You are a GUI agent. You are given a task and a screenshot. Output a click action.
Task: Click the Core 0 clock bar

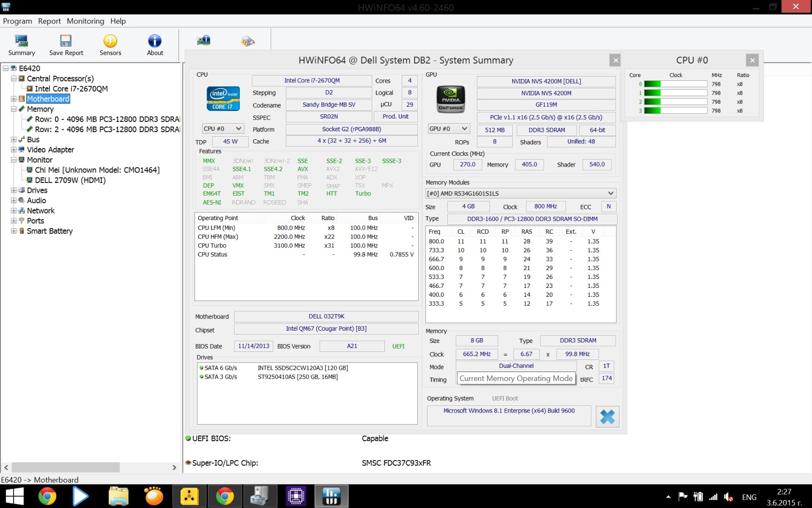[676, 84]
